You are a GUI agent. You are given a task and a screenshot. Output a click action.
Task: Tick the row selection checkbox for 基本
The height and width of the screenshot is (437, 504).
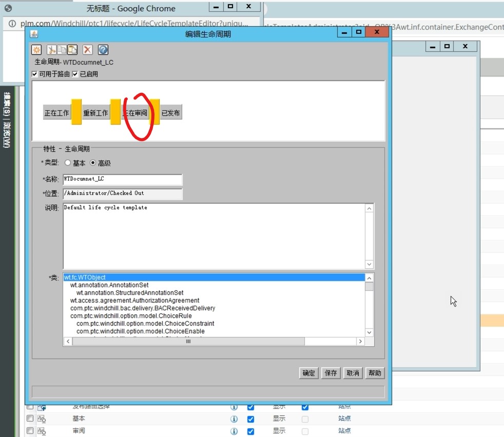point(30,419)
